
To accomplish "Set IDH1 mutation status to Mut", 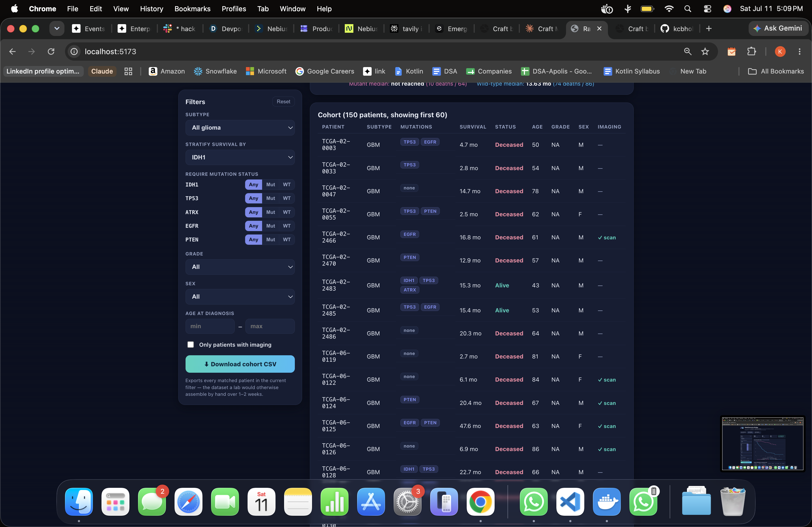I will [x=271, y=184].
